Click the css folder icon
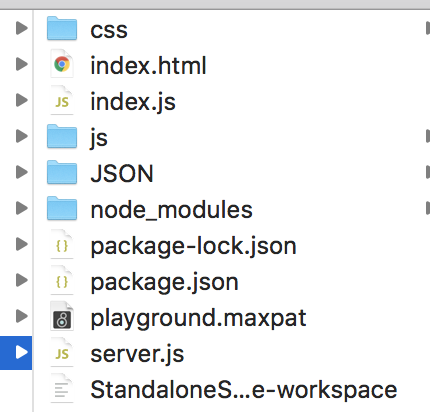This screenshot has width=430, height=412. (62, 28)
